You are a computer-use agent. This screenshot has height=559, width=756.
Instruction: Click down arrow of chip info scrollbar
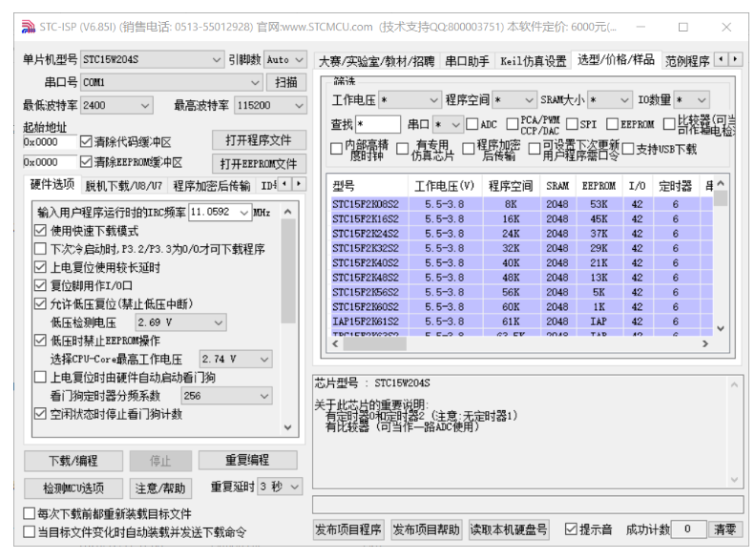pos(734,480)
